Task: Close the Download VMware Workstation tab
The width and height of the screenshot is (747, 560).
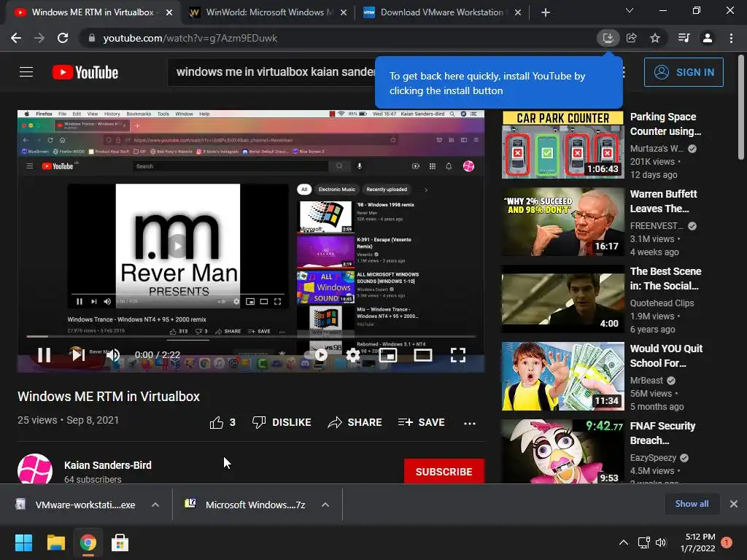Action: 518,12
